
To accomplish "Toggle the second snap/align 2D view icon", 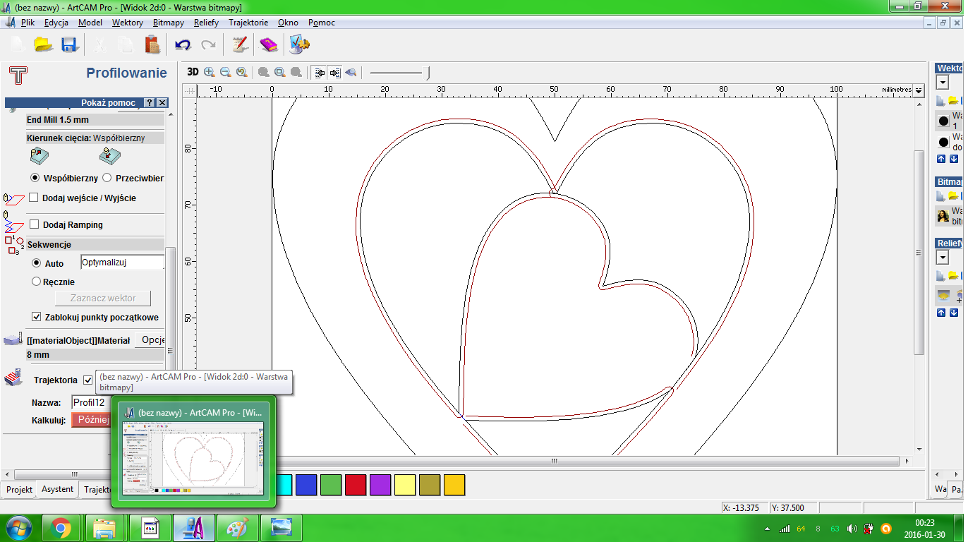I will (335, 72).
